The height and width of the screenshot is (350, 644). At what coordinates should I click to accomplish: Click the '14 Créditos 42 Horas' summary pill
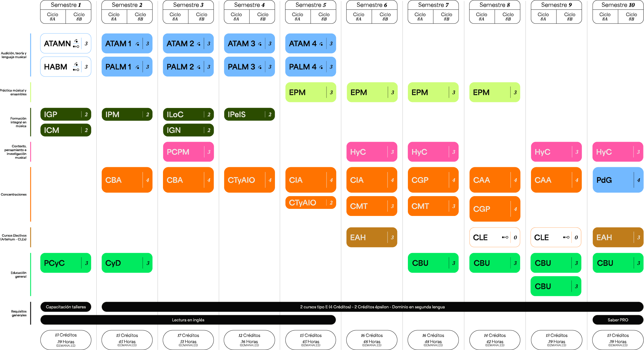coord(495,340)
